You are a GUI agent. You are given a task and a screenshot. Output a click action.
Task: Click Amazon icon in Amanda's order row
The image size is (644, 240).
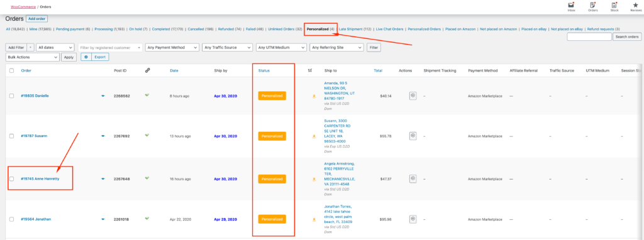click(314, 96)
